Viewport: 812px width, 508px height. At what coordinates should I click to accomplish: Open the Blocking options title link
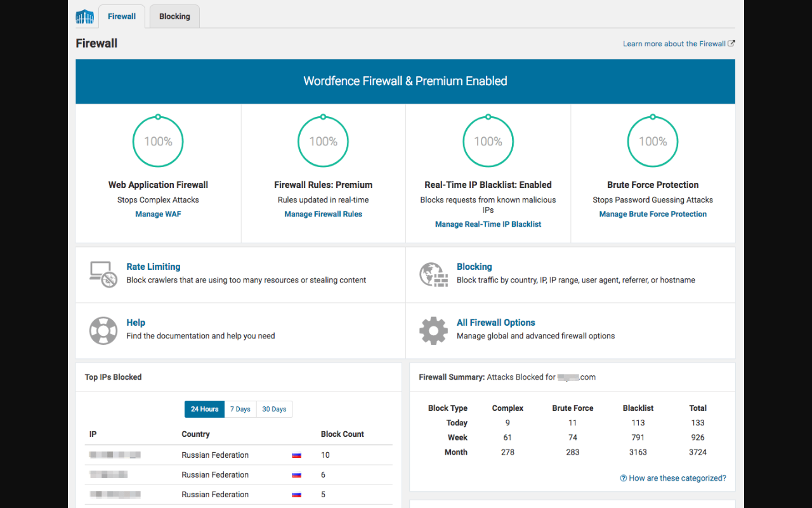click(475, 267)
